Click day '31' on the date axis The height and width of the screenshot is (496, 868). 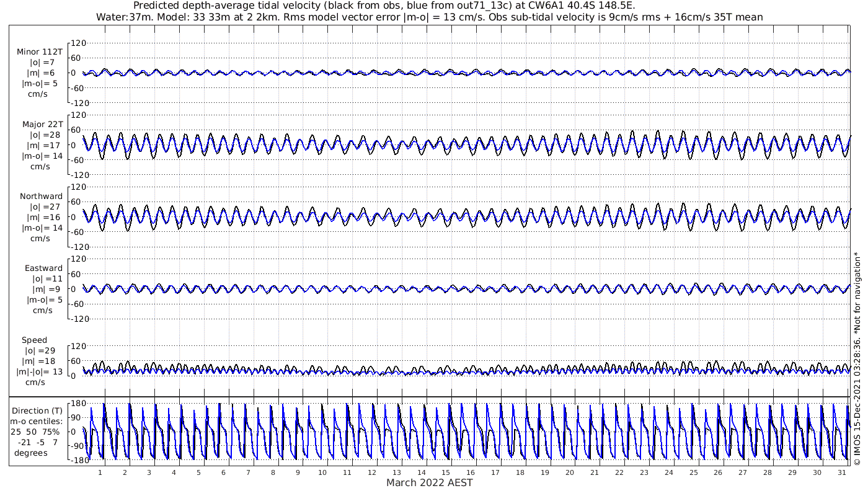point(842,472)
